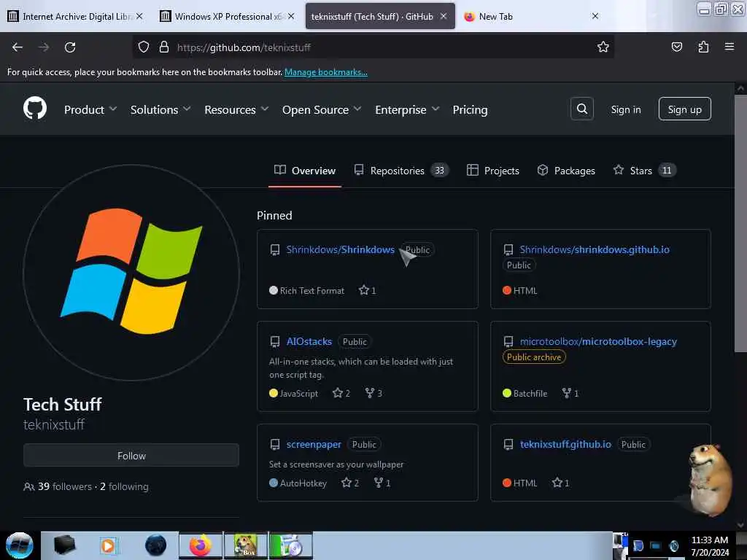Open the microtoolbox-legacy repository link

click(x=598, y=341)
